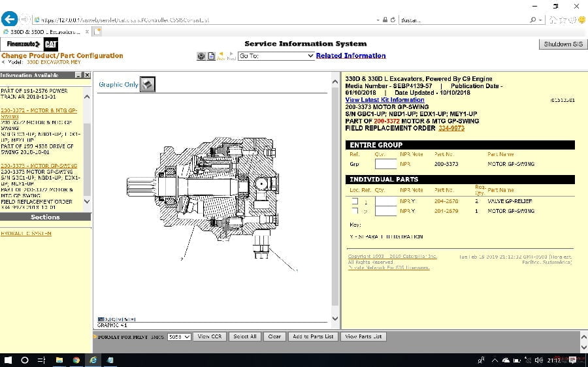Go back with the browser back arrow

pos(9,19)
